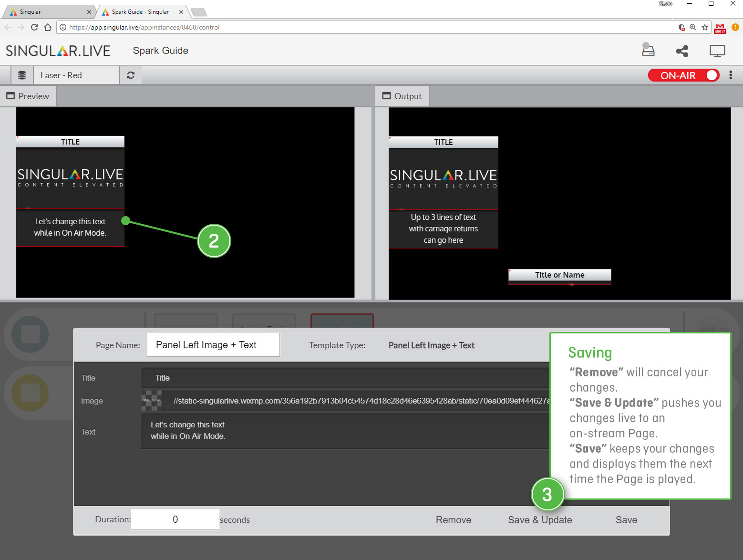Click the SINGULAR.LIVE logo in header
743x560 pixels.
[58, 51]
